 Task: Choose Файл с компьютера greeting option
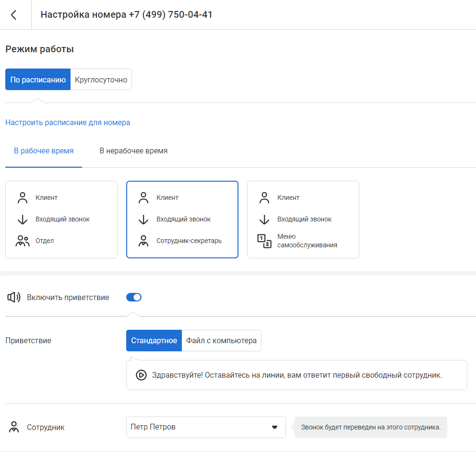tap(221, 341)
